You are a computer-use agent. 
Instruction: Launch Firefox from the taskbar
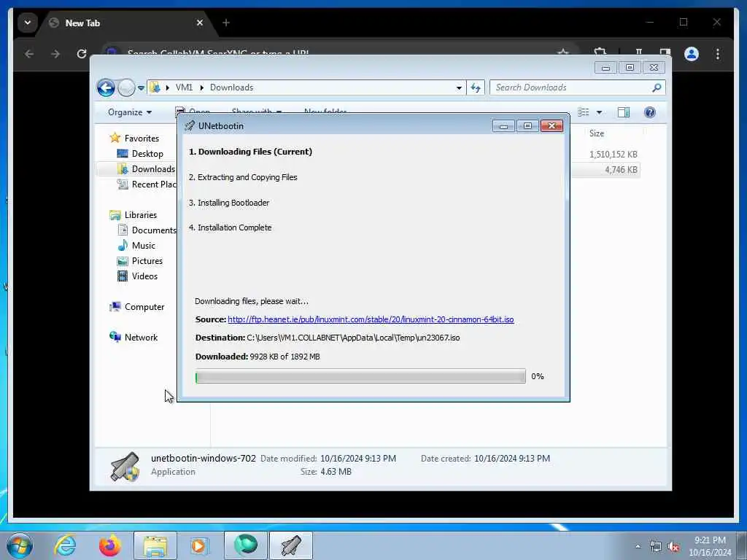(110, 545)
